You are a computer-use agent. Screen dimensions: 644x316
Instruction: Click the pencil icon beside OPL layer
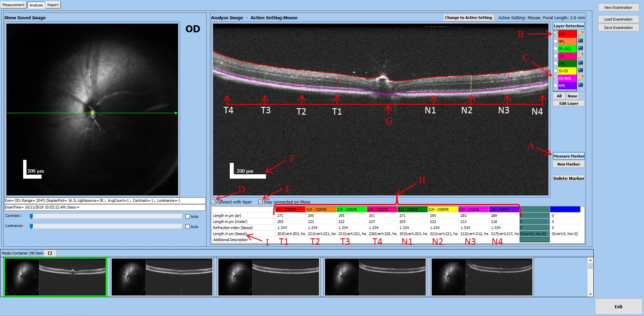click(581, 56)
